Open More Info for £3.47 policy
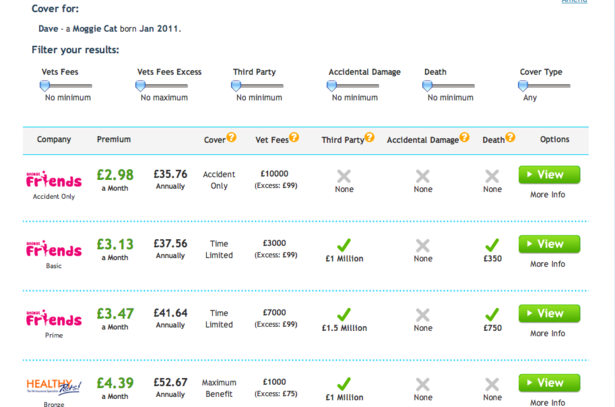Image resolution: width=615 pixels, height=407 pixels. 548,334
